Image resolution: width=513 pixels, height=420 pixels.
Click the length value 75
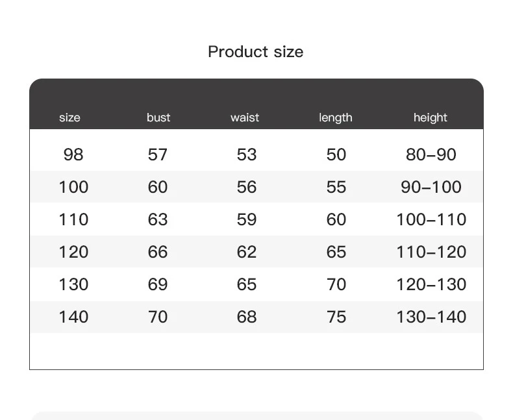pos(336,317)
